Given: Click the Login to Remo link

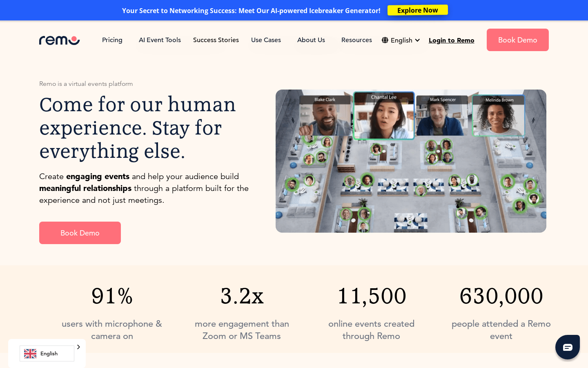Looking at the screenshot, I should click(x=451, y=40).
